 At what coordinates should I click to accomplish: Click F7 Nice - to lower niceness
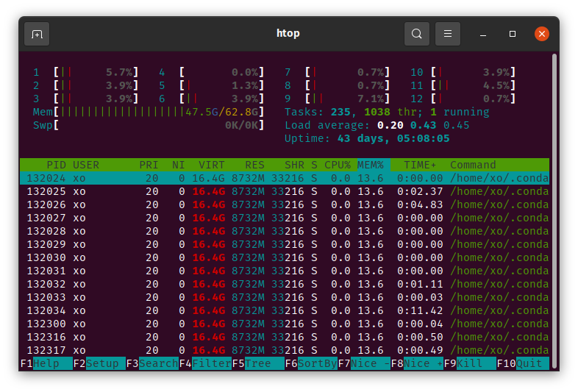(x=364, y=363)
